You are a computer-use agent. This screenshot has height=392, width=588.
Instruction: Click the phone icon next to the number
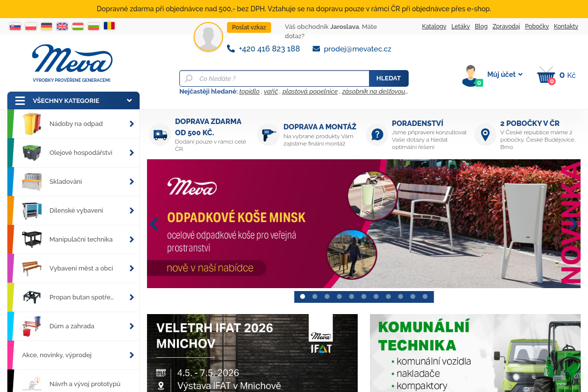[x=230, y=49]
